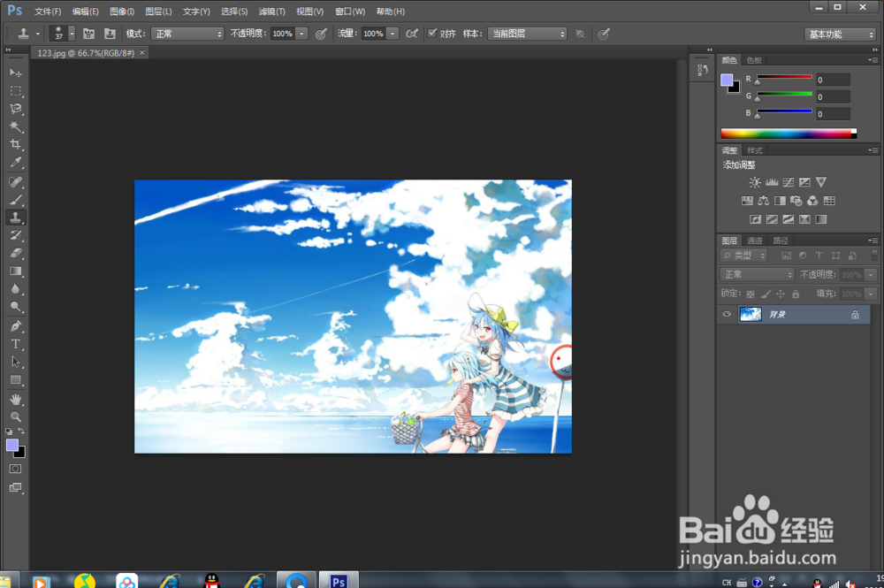Screen dimensions: 884x588
Task: Select the Dodge tool
Action: (x=16, y=308)
